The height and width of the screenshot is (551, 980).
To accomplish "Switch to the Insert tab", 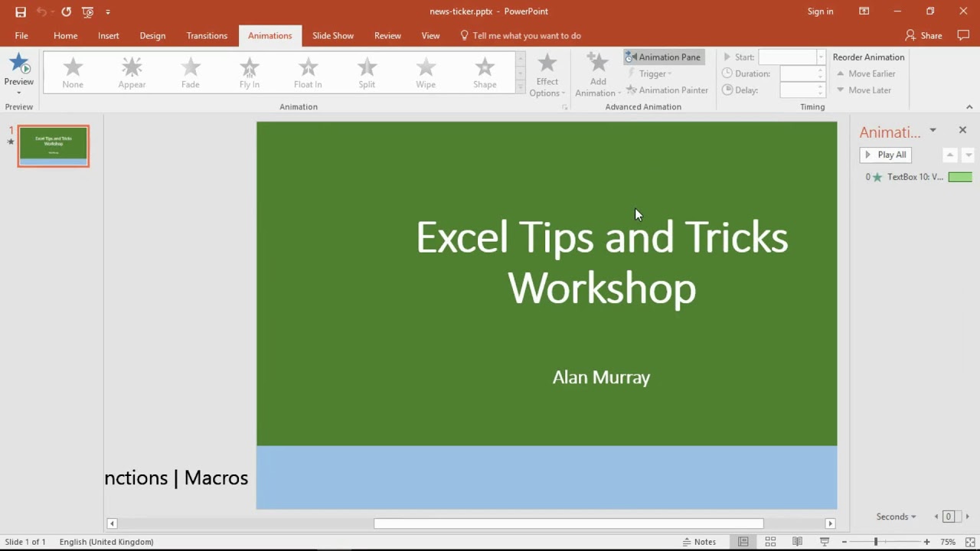I will click(109, 36).
